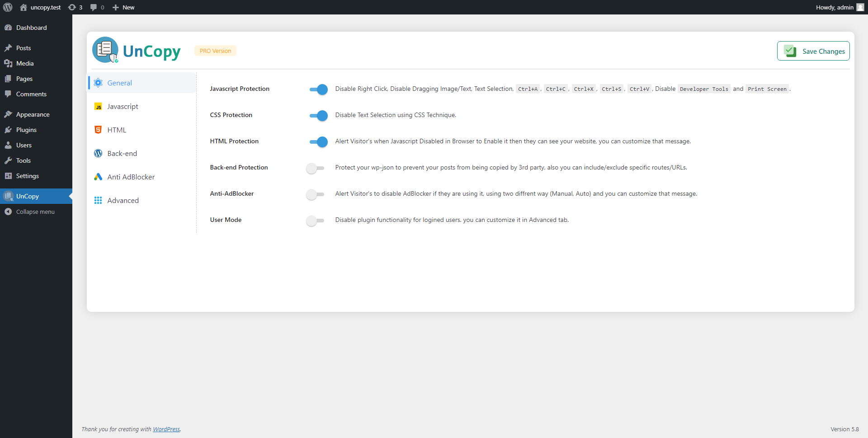This screenshot has height=438, width=868.
Task: Switch to the HTML tab
Action: tap(142, 130)
